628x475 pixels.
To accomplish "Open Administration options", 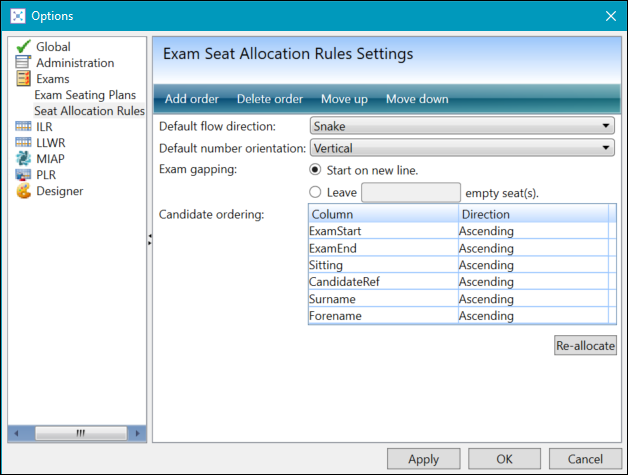I will pos(75,63).
